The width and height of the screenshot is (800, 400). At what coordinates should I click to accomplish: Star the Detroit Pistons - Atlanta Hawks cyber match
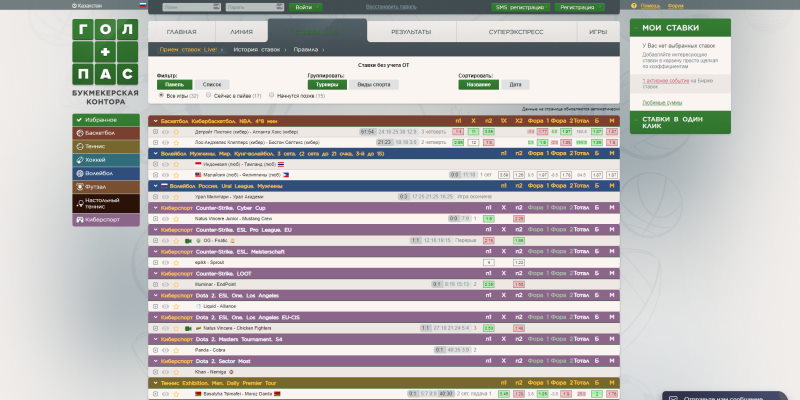tap(176, 132)
